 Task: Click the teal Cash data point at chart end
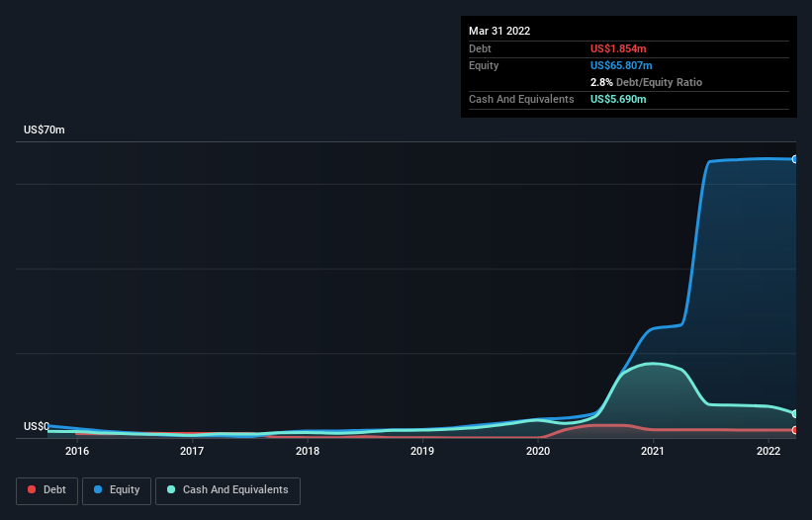coord(795,414)
